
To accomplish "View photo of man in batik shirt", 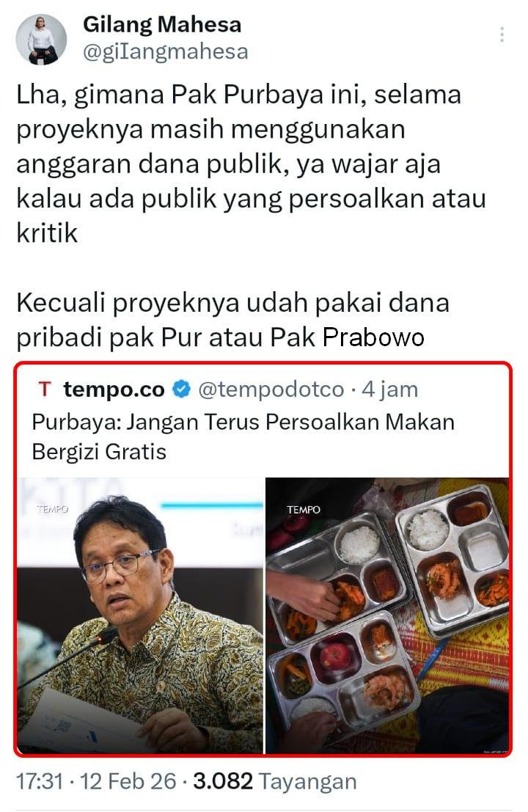I will point(140,615).
